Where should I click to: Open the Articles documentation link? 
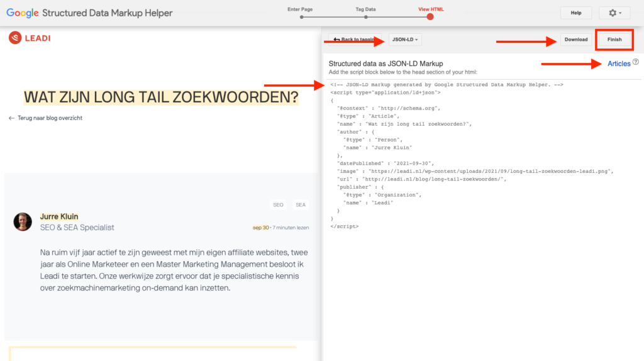[x=619, y=64]
